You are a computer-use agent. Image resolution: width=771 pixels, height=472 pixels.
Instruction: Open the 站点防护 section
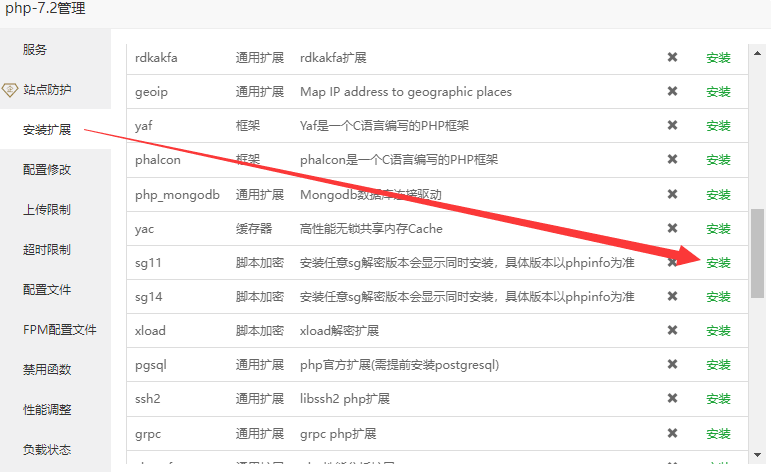coord(47,89)
